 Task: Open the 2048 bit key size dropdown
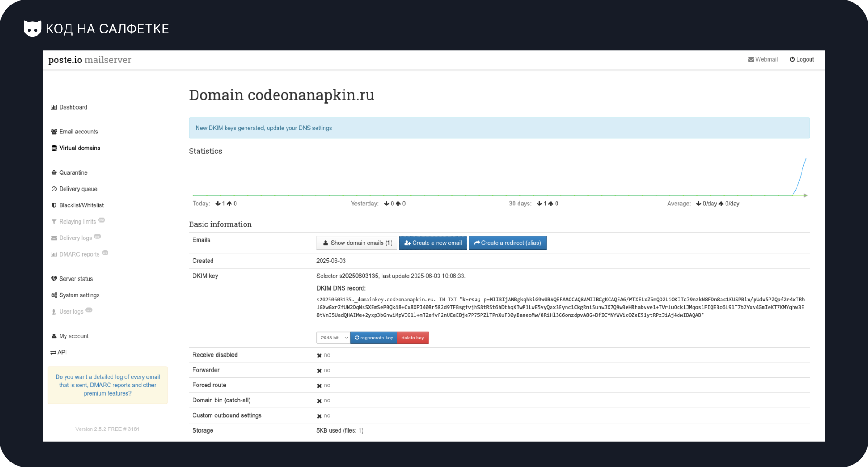pos(333,338)
